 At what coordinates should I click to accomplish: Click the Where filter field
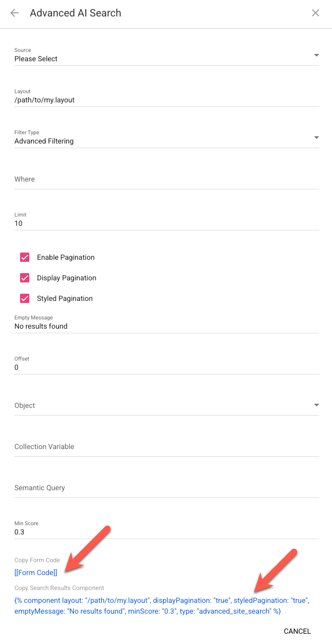click(103, 179)
